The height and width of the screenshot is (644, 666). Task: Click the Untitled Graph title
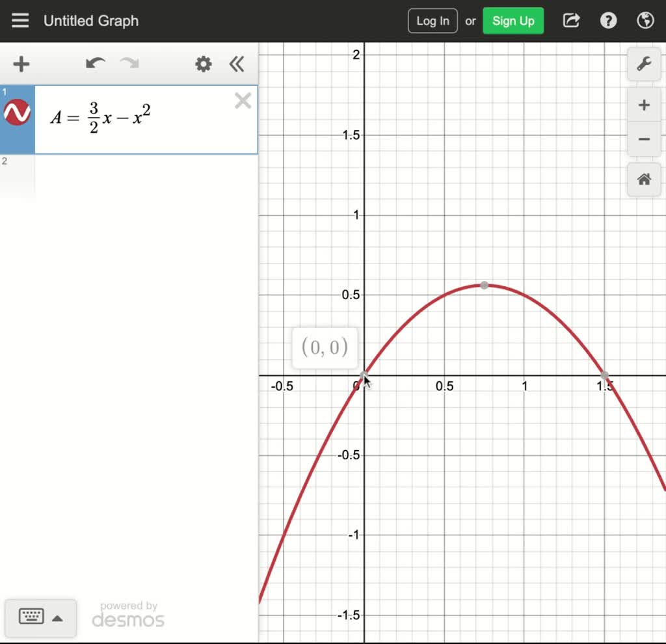[x=90, y=20]
